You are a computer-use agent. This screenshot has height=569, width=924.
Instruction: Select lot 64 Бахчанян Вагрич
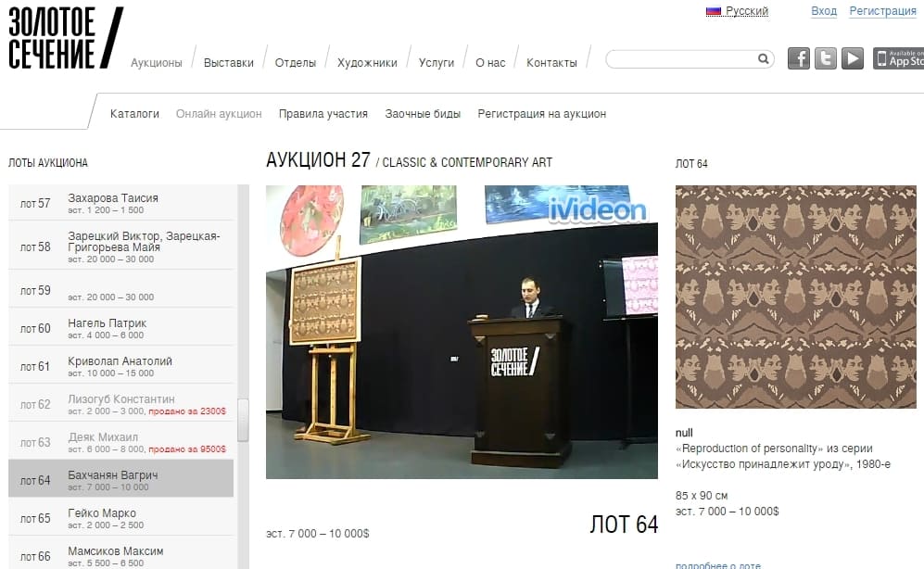pyautogui.click(x=120, y=480)
